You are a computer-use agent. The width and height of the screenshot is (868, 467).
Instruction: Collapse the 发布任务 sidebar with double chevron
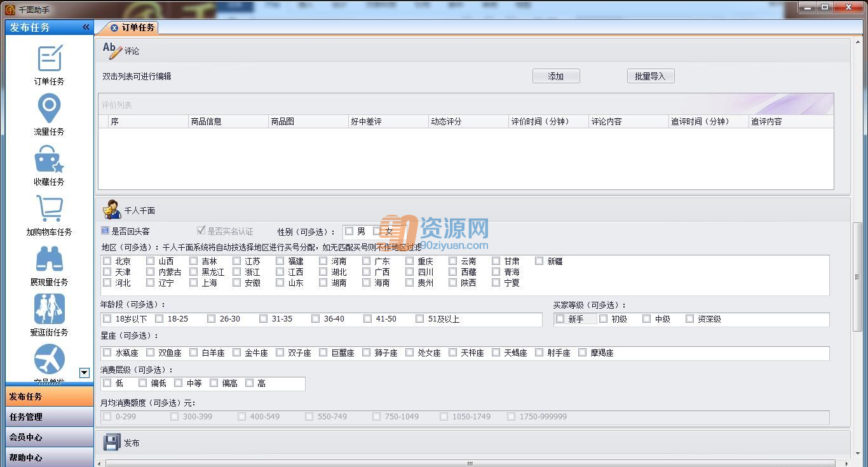click(86, 27)
